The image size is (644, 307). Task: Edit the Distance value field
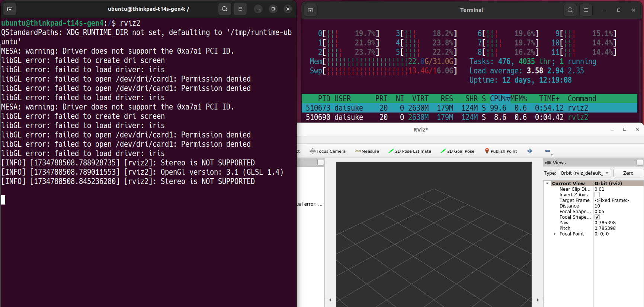click(x=618, y=206)
